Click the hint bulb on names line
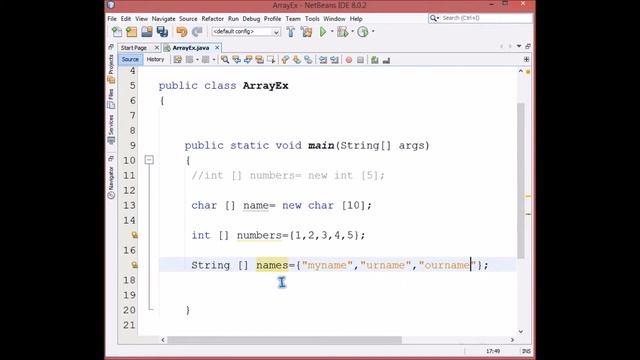Screen dimensions: 640x360 coord(134,265)
